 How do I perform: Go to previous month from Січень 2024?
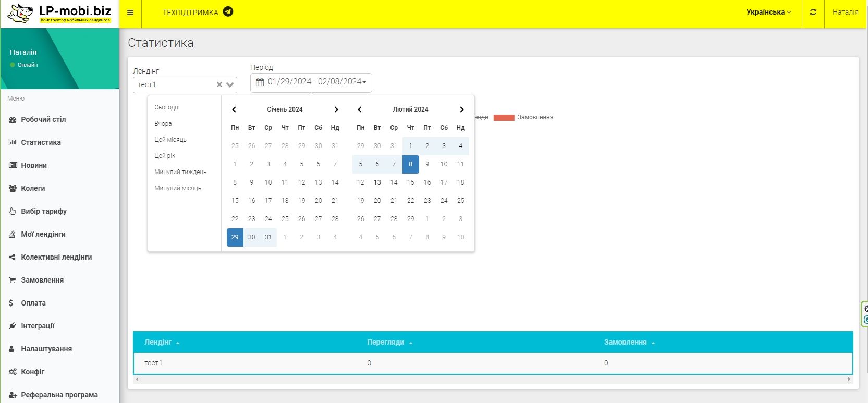tap(234, 109)
